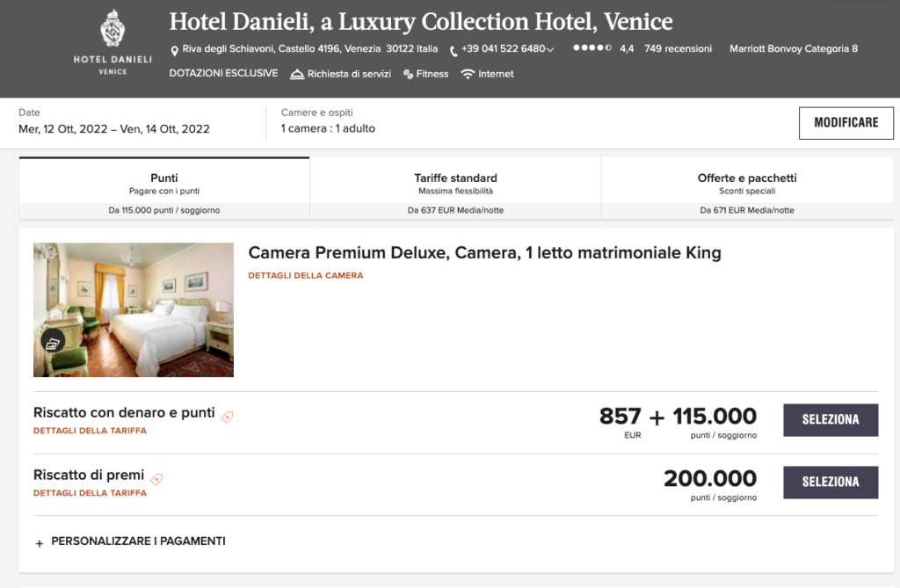Expand the phone number dropdown chevron
Screen dimensions: 900x588
pos(550,50)
